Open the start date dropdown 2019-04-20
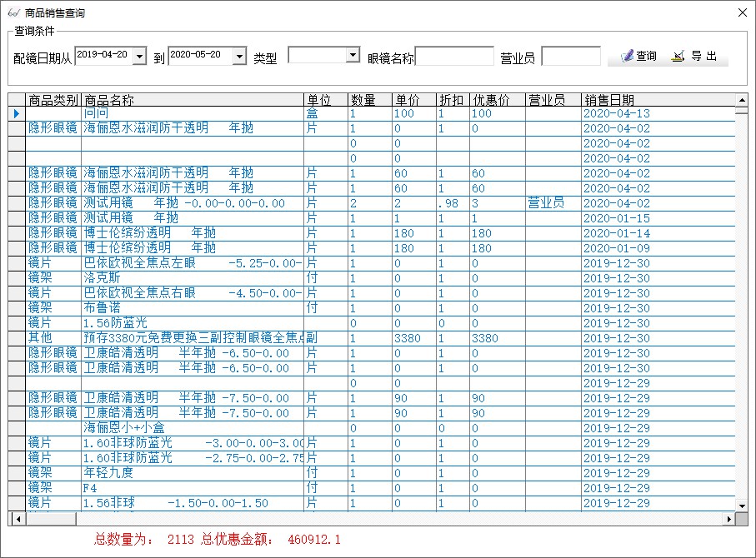 [x=139, y=57]
